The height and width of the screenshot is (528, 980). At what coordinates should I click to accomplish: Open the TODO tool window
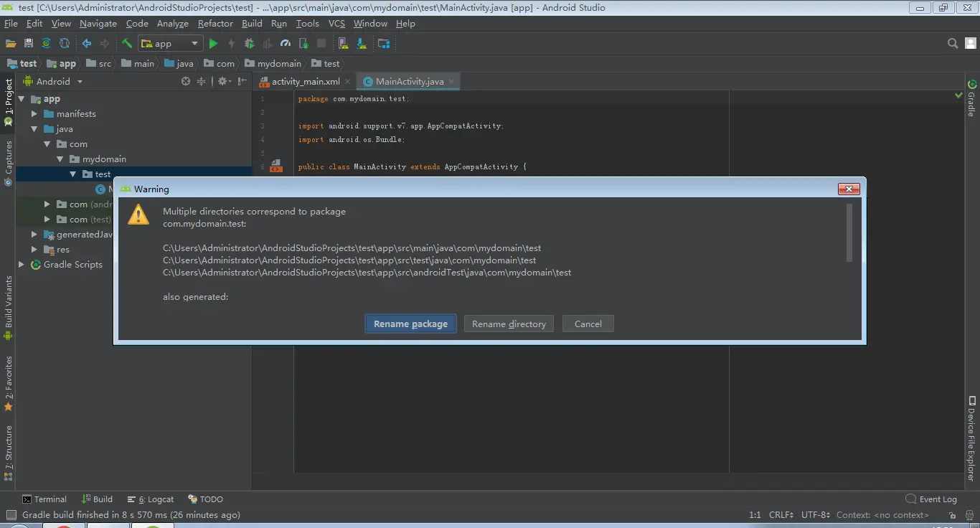click(x=206, y=499)
